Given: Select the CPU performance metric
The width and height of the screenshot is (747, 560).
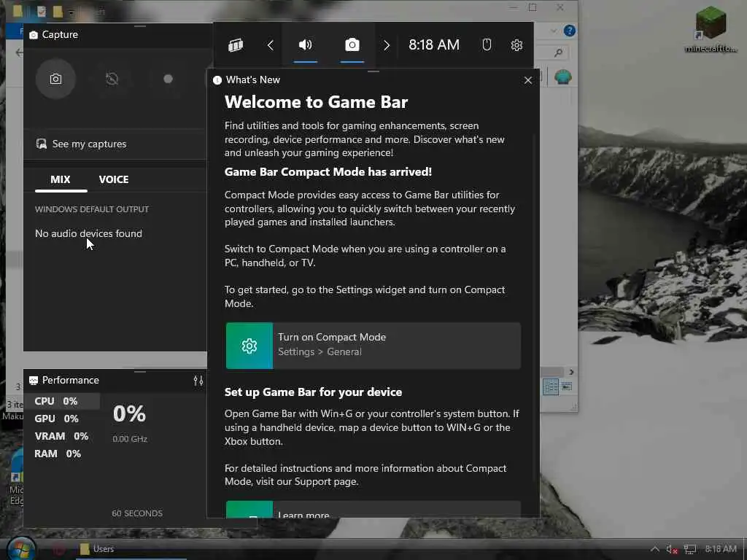Looking at the screenshot, I should 62,401.
